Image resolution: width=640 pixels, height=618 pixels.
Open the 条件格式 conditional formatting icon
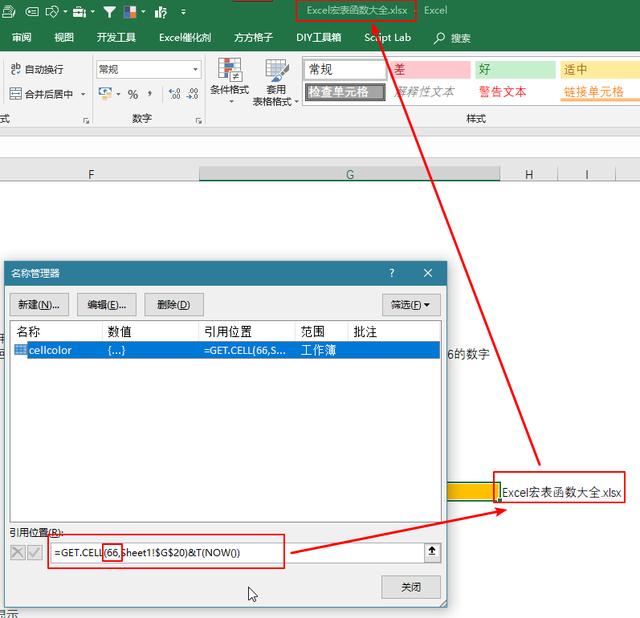[229, 73]
